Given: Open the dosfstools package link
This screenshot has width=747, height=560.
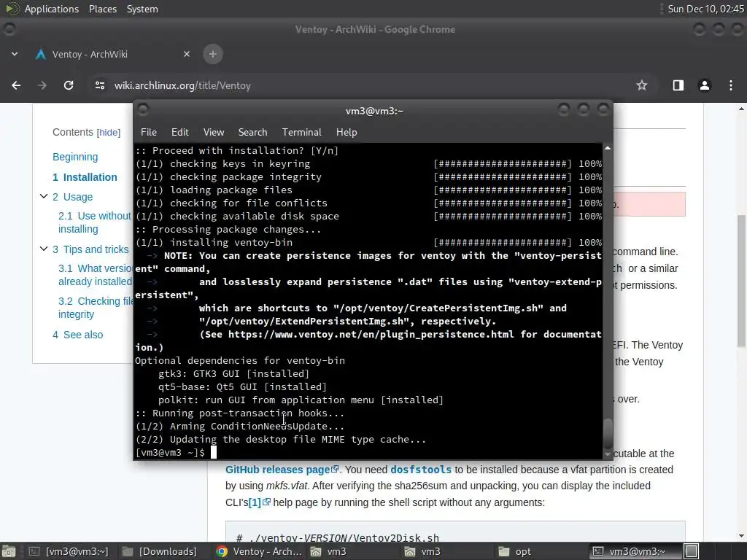Looking at the screenshot, I should 421,470.
